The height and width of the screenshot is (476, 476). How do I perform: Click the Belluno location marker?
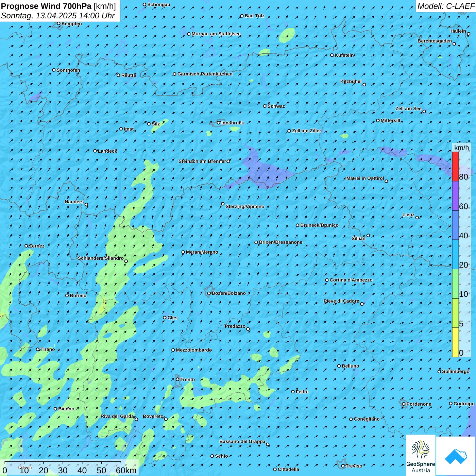coord(339,366)
